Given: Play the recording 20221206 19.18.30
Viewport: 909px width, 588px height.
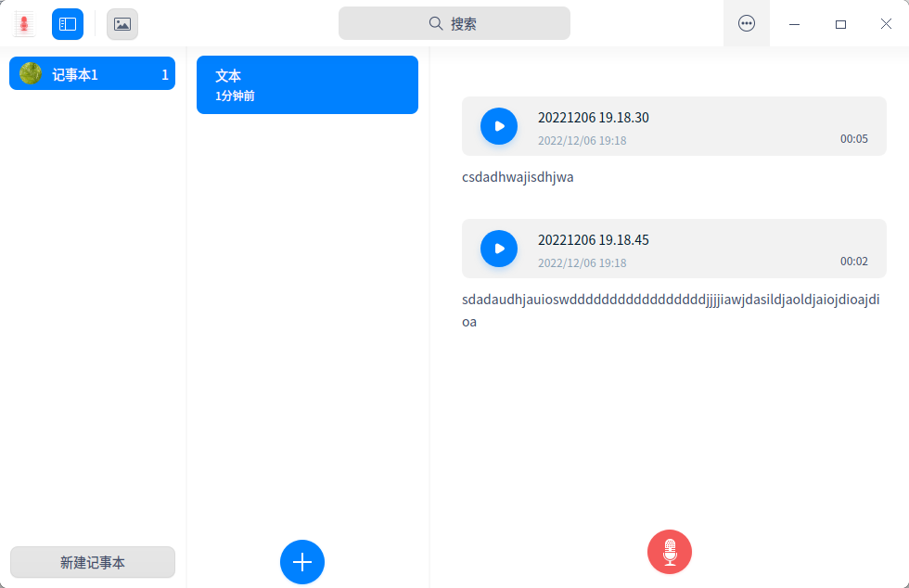Looking at the screenshot, I should coord(499,126).
